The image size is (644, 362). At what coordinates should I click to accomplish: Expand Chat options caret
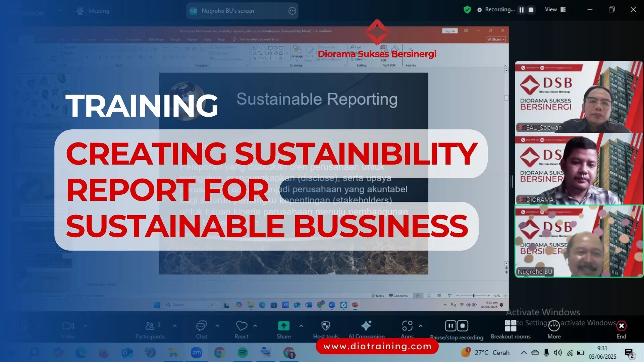click(x=217, y=325)
